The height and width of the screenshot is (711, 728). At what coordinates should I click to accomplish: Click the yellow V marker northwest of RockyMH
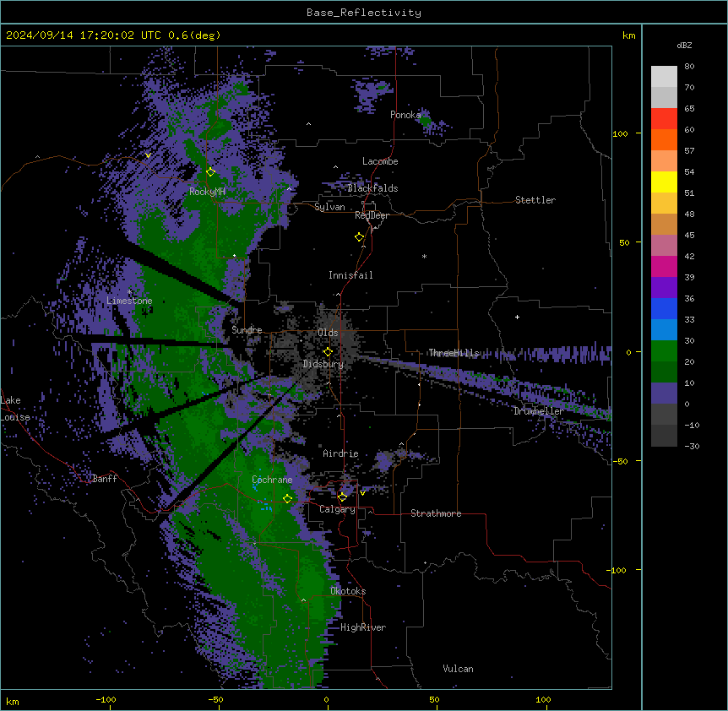148,155
